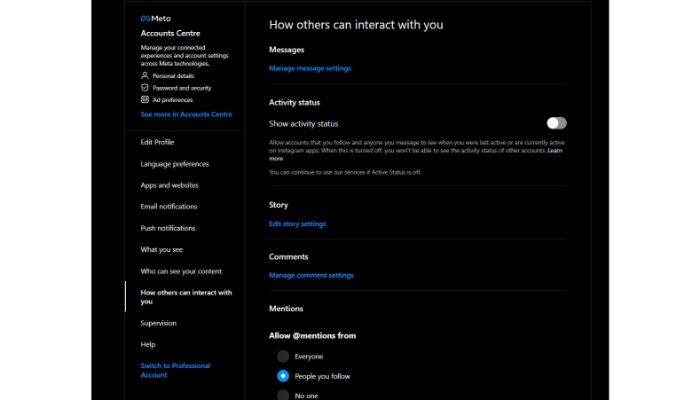Click the Allow @mentions from label
The height and width of the screenshot is (400, 700).
(x=312, y=336)
